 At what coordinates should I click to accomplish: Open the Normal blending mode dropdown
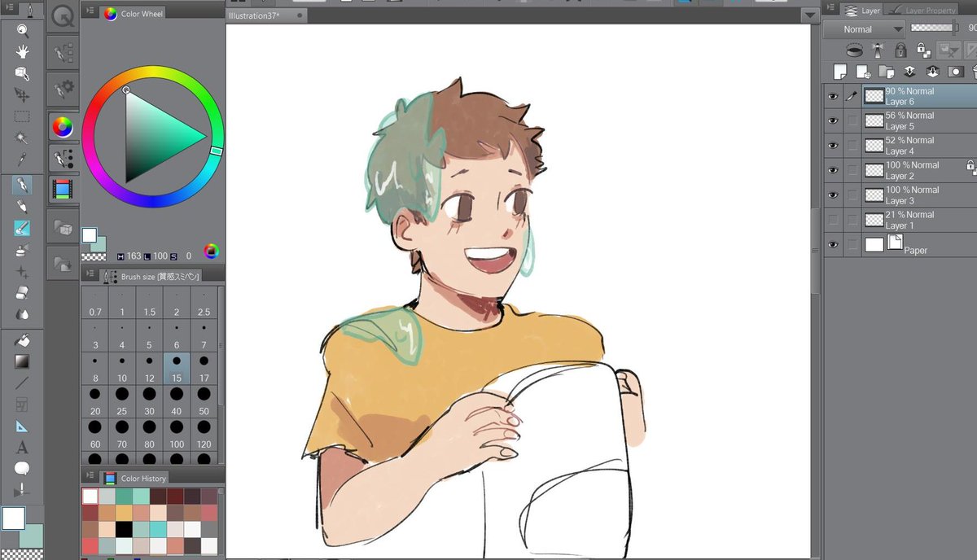865,28
